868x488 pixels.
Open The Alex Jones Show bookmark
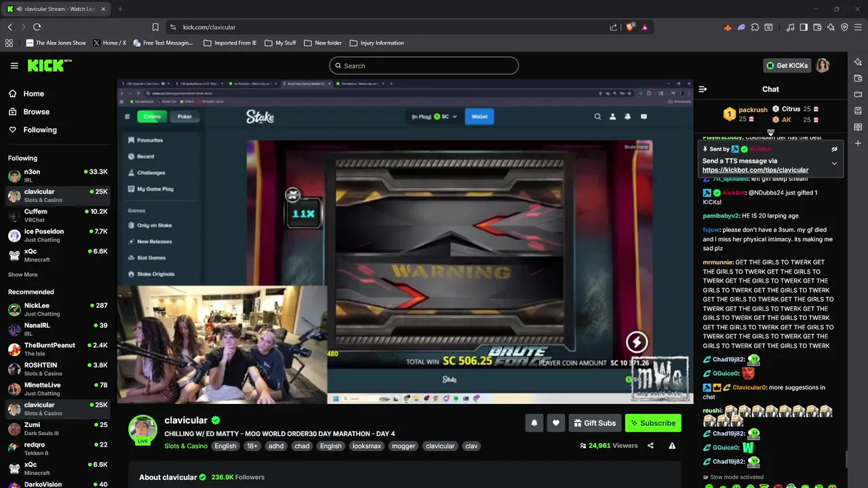[x=56, y=43]
